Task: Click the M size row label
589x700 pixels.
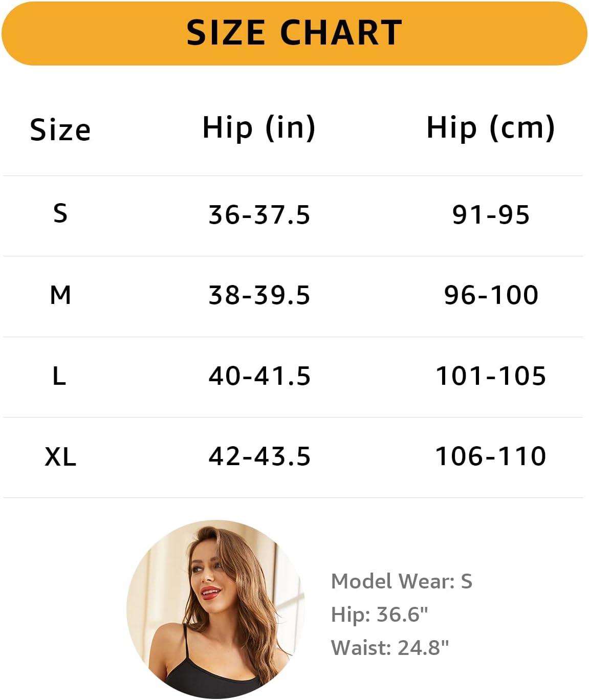Action: [60, 295]
